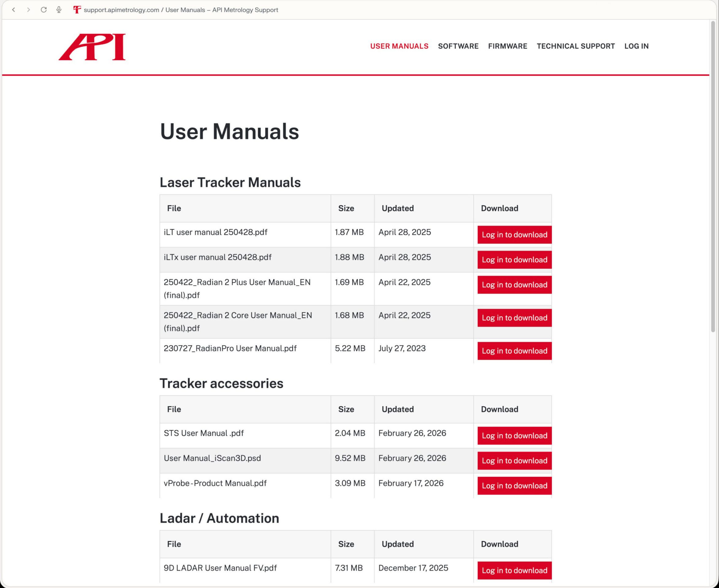Select file name iLTx user manual 250428.pdf
The image size is (719, 588).
tap(217, 258)
